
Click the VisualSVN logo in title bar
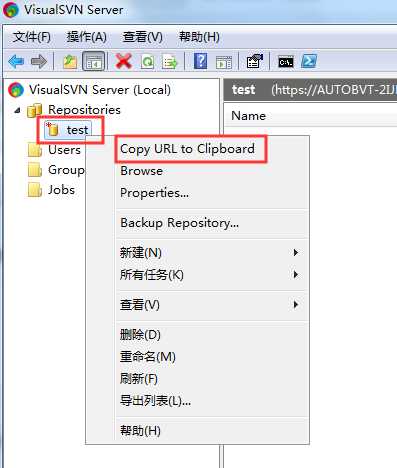pyautogui.click(x=11, y=9)
